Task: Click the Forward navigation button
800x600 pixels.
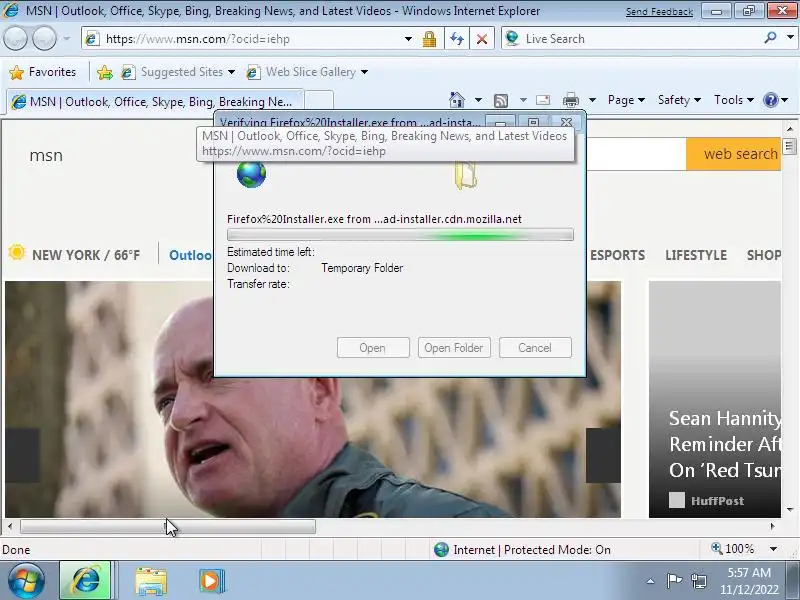Action: 44,38
